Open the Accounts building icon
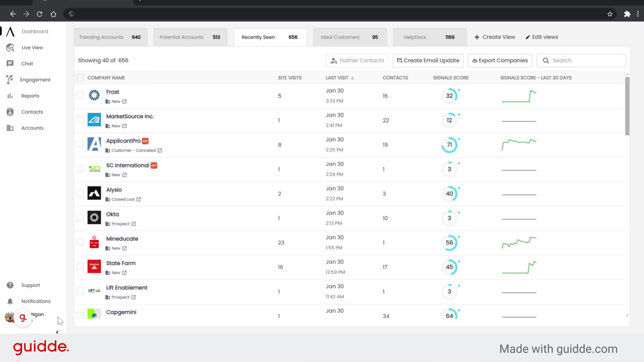 tap(10, 128)
